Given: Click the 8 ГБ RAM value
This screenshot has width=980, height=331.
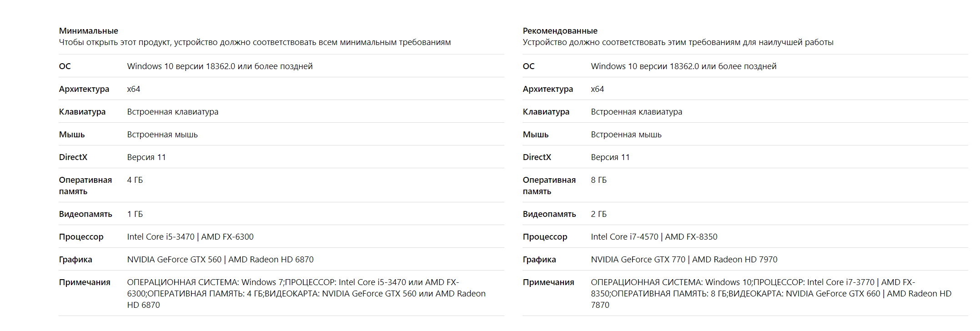Looking at the screenshot, I should pyautogui.click(x=599, y=180).
